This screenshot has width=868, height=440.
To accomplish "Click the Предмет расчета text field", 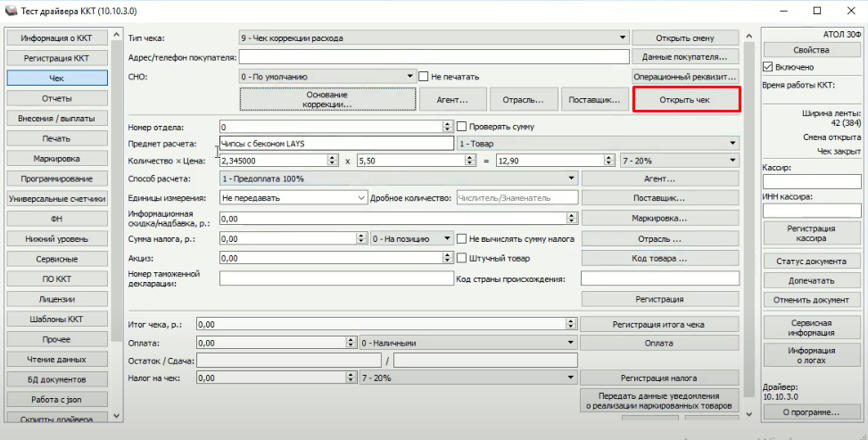I will click(335, 143).
